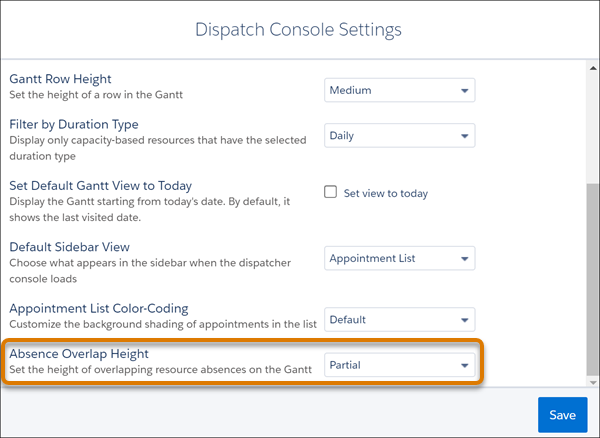Click the Absence Overlap Height label
The height and width of the screenshot is (438, 600).
(79, 354)
